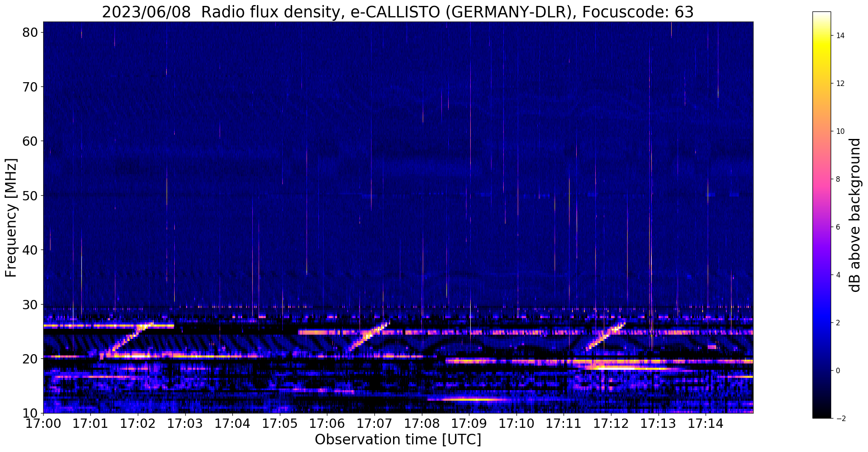Image resolution: width=868 pixels, height=452 pixels.
Task: Click the 17:02 time tick label
Action: click(138, 424)
